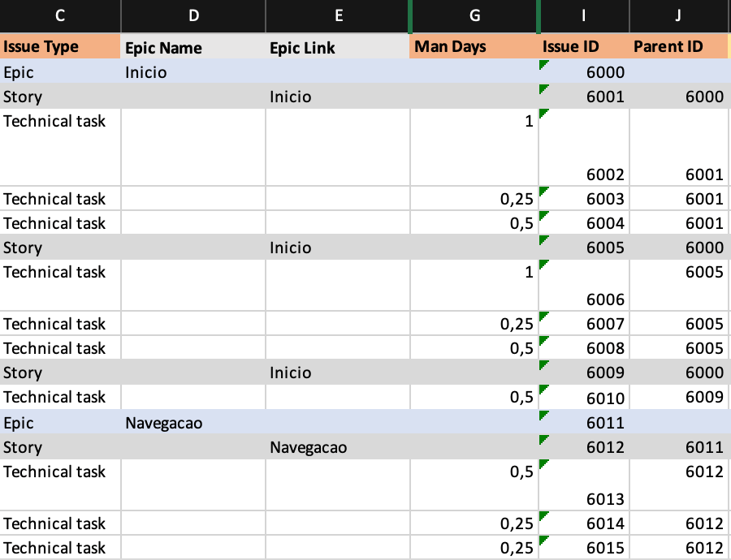The image size is (731, 560).
Task: Select Man Days 0,5 in row 6008
Action: 474,347
